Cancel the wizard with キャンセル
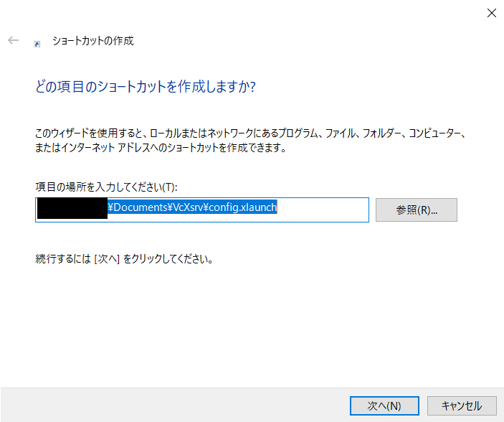 click(462, 405)
